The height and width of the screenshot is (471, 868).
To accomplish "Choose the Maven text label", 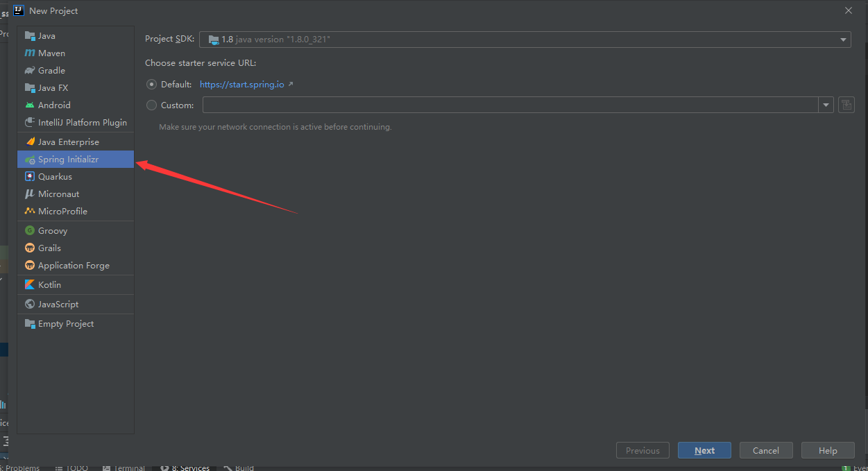I will [x=52, y=53].
